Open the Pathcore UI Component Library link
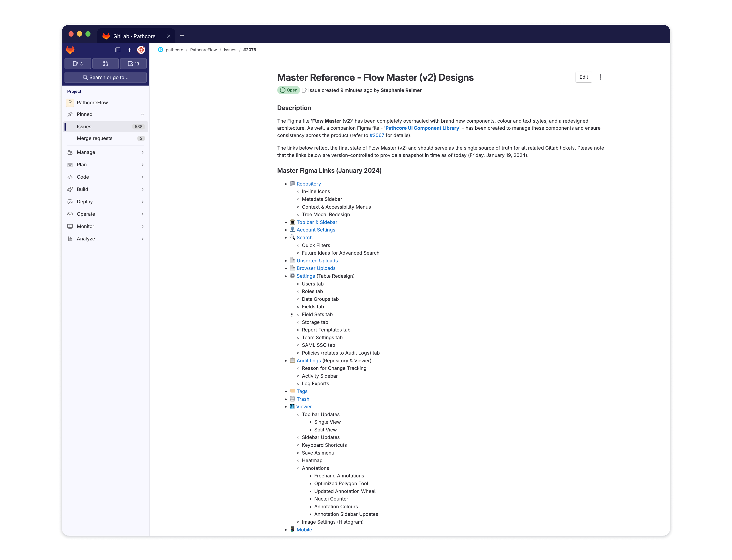The height and width of the screenshot is (560, 732). [x=422, y=128]
